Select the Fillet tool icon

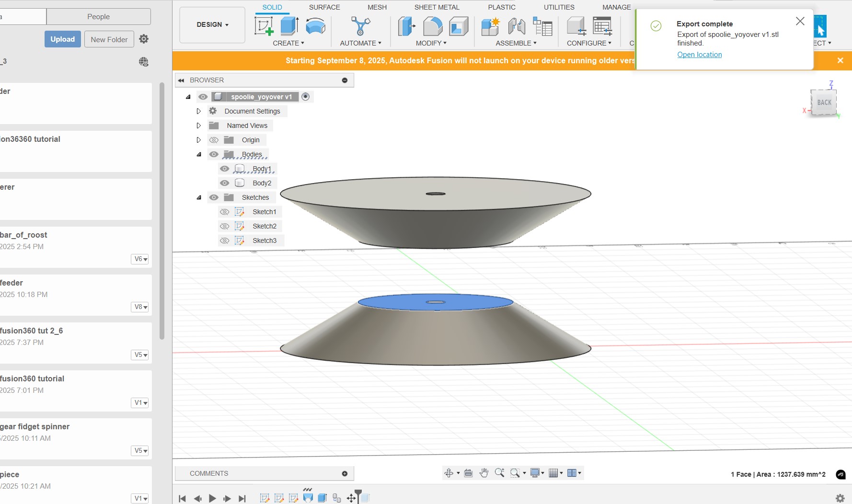433,26
